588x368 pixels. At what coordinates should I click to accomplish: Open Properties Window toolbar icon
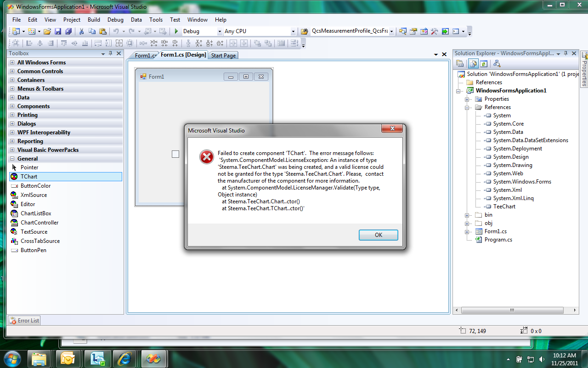[x=413, y=31]
